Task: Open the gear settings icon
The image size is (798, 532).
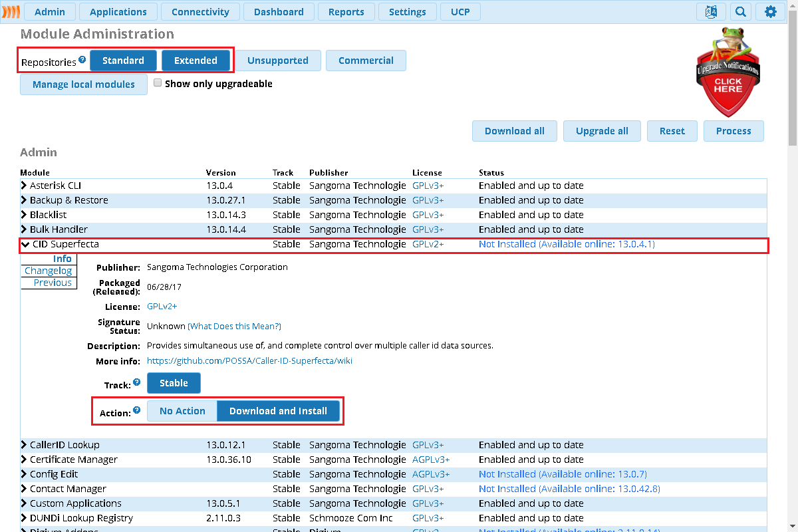Action: 770,12
